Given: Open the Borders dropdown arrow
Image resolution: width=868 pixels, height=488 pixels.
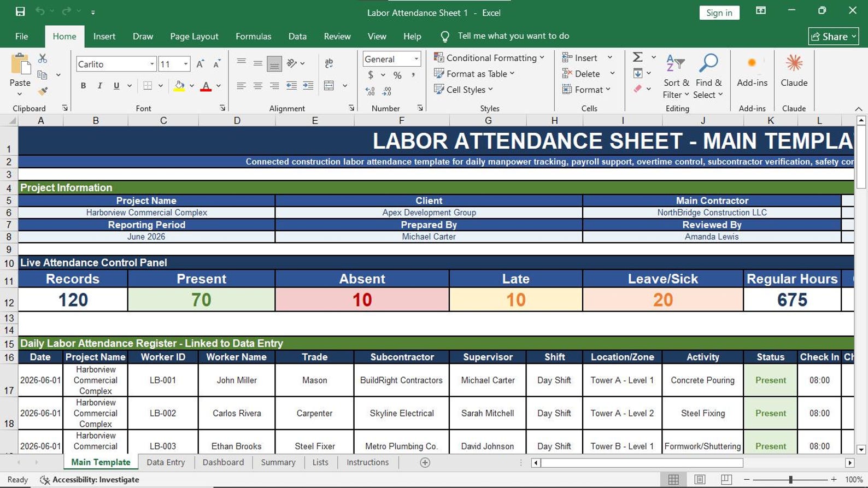Looking at the screenshot, I should (x=161, y=86).
